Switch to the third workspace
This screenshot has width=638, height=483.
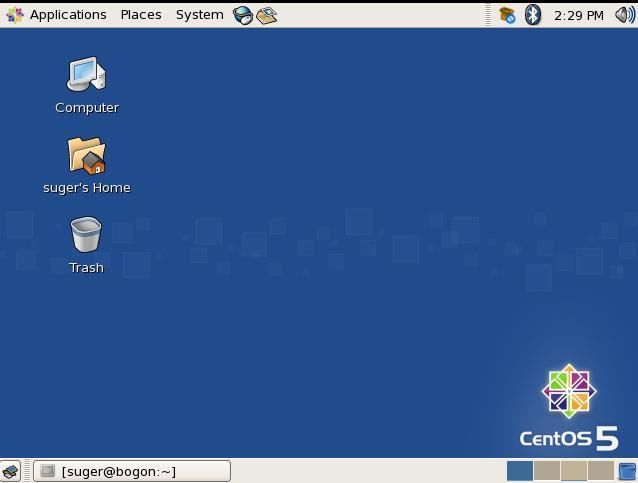point(574,471)
